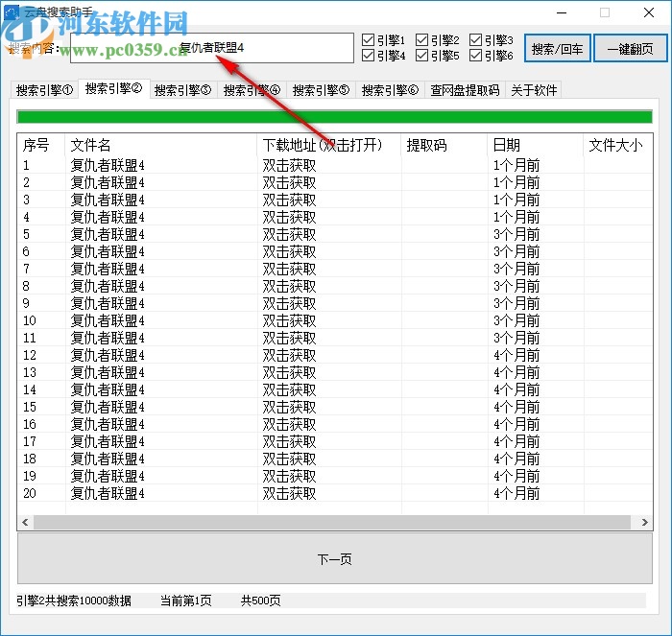This screenshot has height=636, width=672.
Task: Click 双击获取 link in row 12
Action: [x=289, y=356]
